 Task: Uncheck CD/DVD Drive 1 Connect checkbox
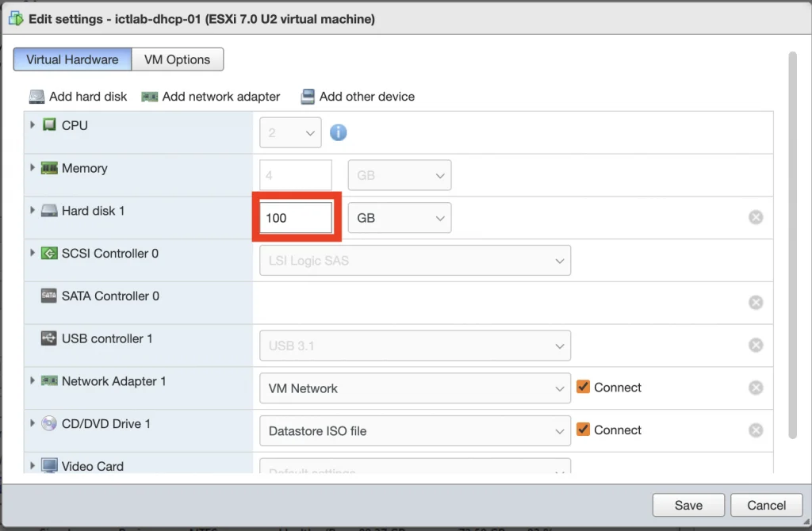coord(584,430)
